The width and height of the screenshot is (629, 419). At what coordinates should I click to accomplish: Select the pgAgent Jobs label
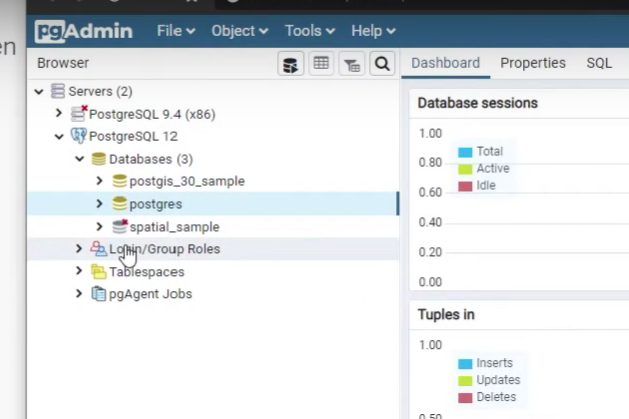[150, 294]
